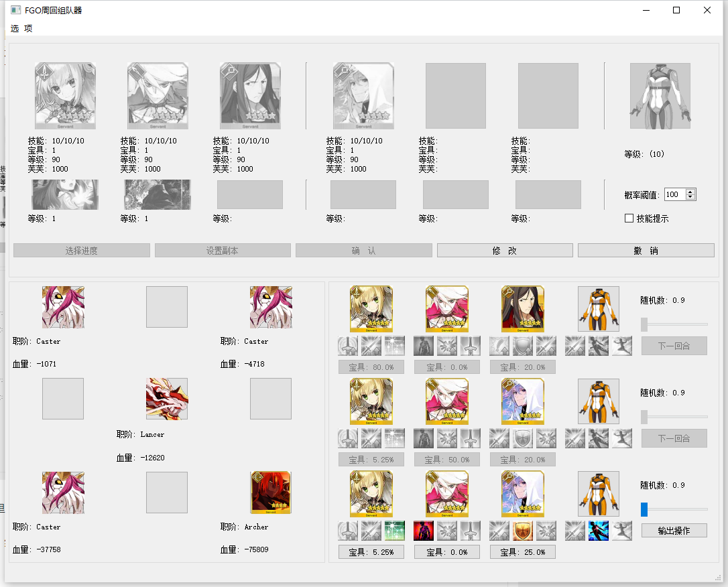Viewport: 728px width, 587px height.
Task: Select the Archer red-haired enemy portrait
Action: click(x=271, y=493)
